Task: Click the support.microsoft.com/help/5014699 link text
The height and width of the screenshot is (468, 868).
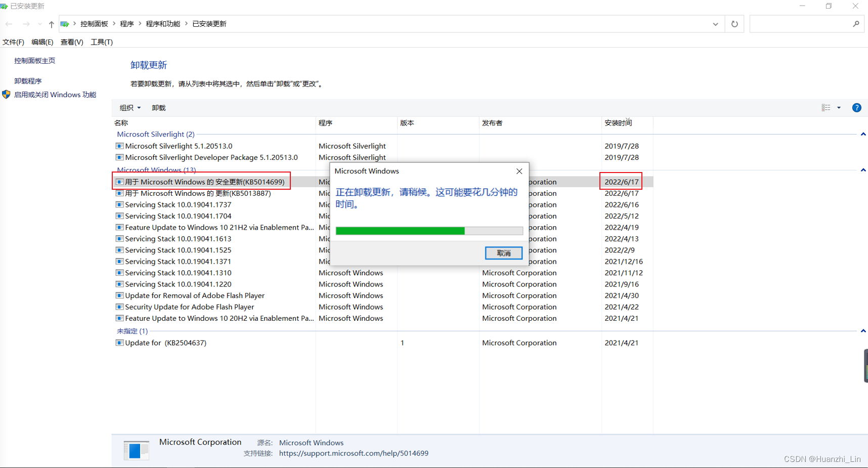Action: click(354, 453)
